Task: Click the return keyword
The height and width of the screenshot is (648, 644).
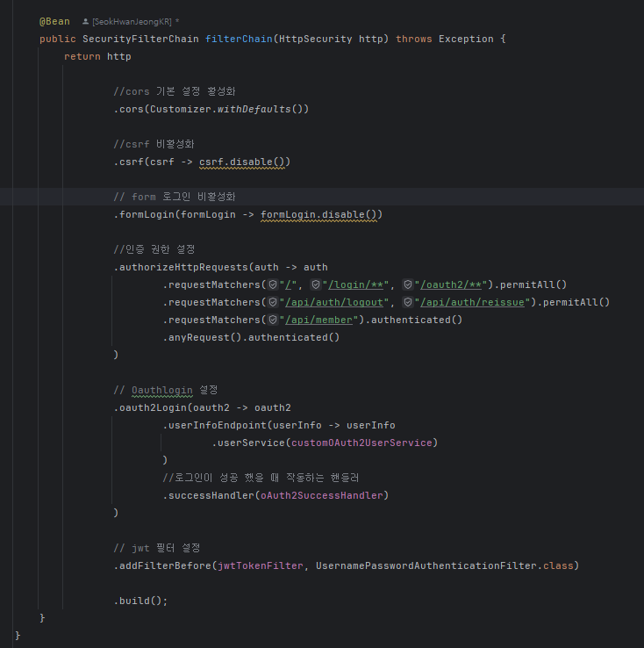Action: pyautogui.click(x=82, y=56)
